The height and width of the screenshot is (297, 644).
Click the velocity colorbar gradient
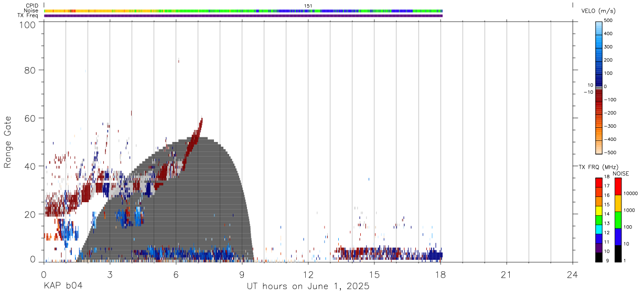[x=598, y=87]
